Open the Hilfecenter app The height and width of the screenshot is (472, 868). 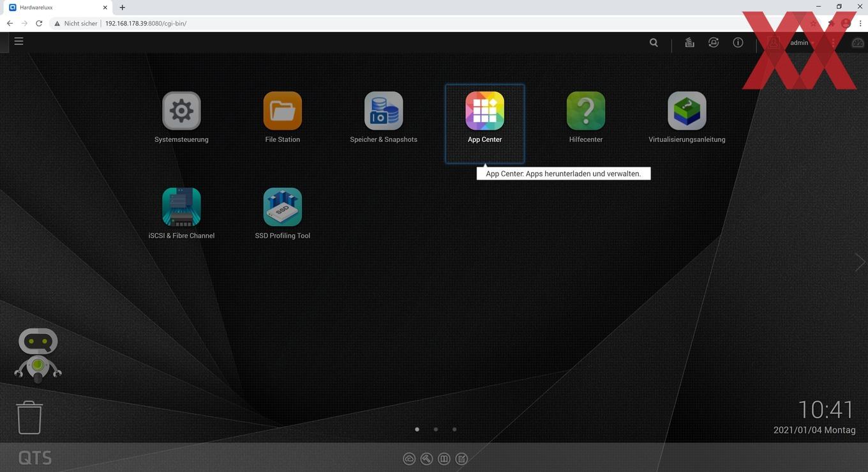(586, 111)
